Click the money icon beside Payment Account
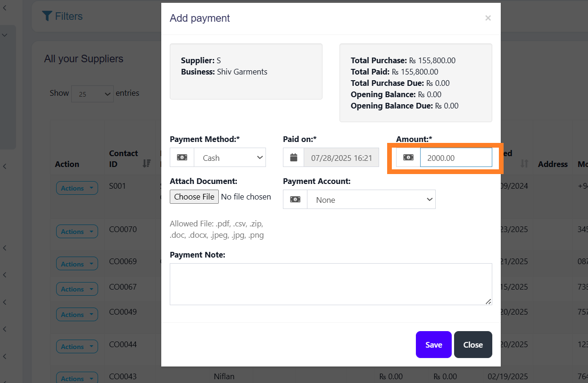 [295, 200]
